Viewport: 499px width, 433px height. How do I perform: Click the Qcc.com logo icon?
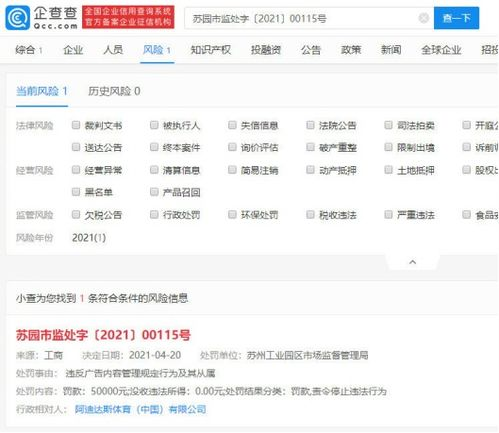coord(17,18)
